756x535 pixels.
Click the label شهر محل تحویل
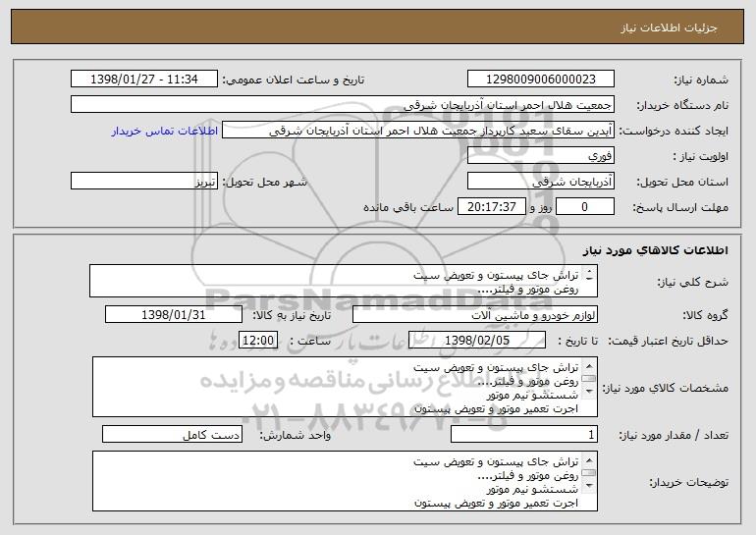[x=264, y=182]
